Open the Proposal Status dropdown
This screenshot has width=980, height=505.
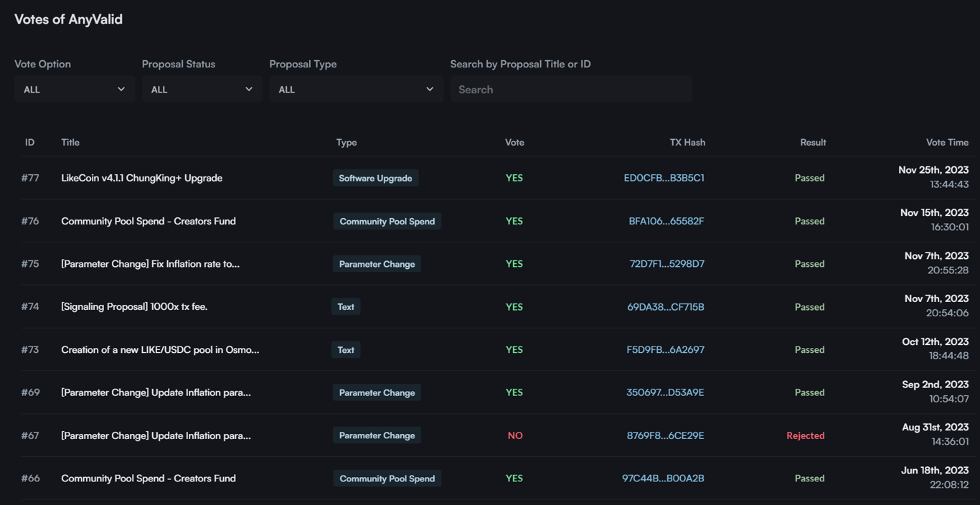point(202,90)
